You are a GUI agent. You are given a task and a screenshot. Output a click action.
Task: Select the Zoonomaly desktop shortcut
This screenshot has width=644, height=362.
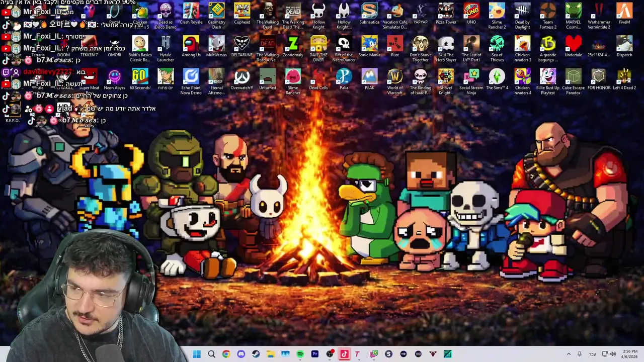(293, 47)
